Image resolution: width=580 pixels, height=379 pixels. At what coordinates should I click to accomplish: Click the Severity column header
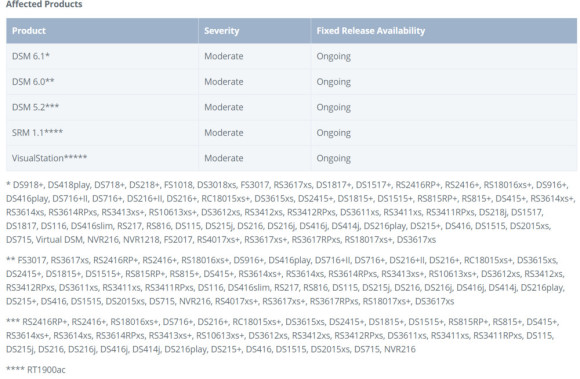222,31
